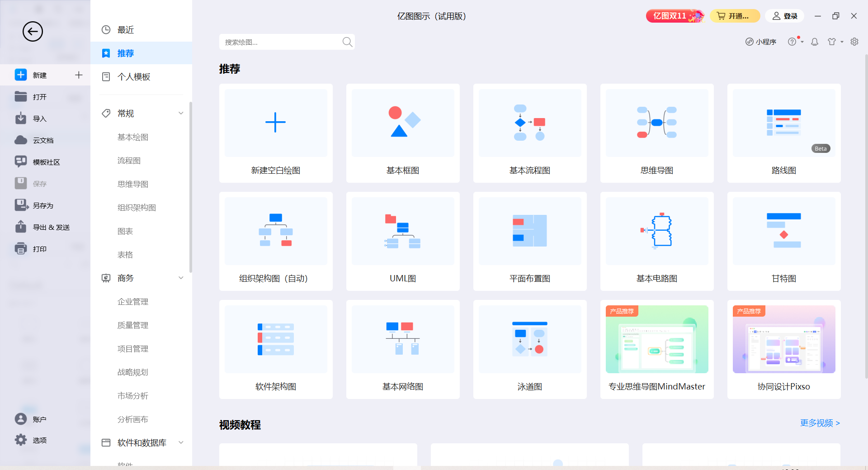The image size is (868, 470).
Task: Click the 打印 printer icon
Action: pyautogui.click(x=21, y=249)
